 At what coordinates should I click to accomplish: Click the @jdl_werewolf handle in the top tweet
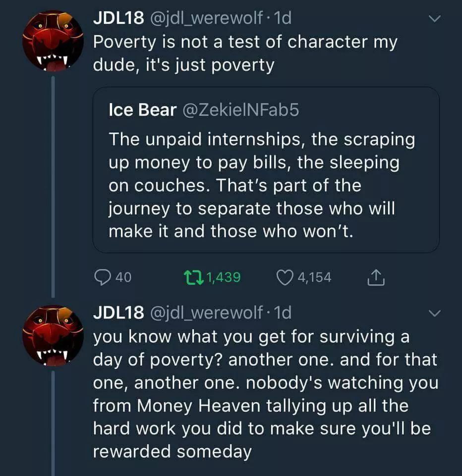tap(207, 19)
